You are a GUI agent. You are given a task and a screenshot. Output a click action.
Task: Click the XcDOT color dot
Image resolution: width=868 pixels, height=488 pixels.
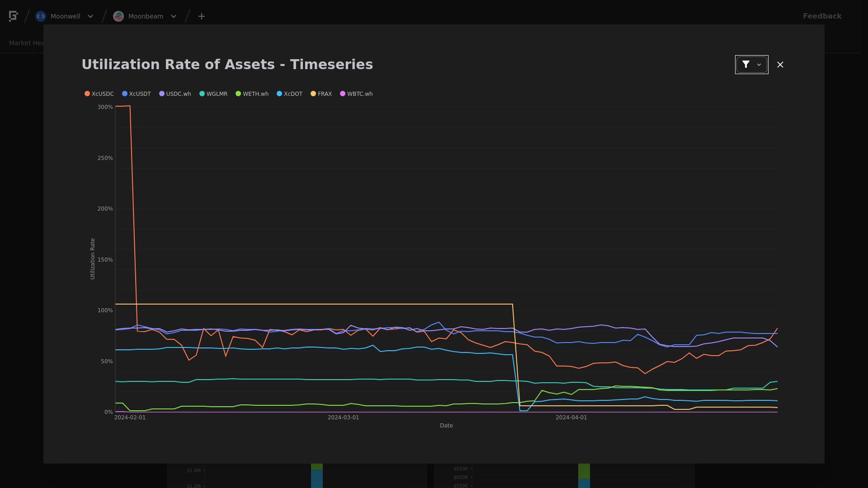279,94
